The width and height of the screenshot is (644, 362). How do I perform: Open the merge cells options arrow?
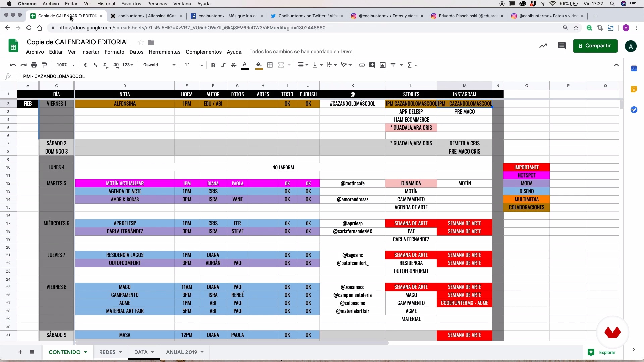pos(289,65)
